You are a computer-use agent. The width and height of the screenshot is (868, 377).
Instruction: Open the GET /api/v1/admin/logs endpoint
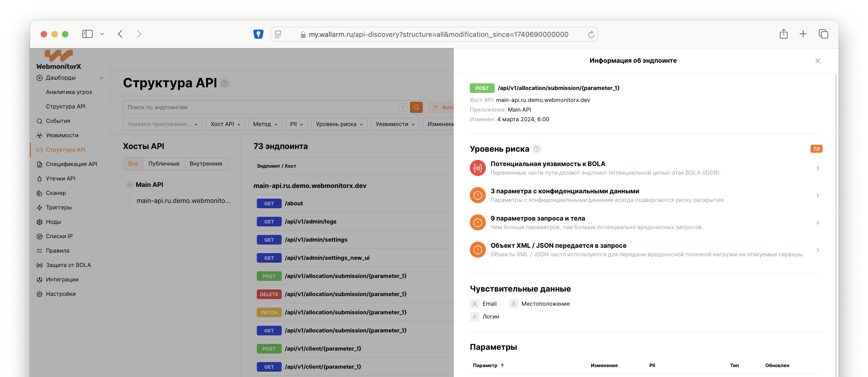coord(310,222)
